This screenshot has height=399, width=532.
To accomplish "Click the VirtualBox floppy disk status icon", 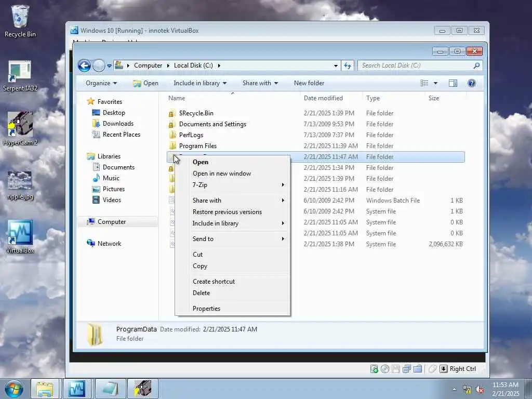I will click(x=395, y=369).
